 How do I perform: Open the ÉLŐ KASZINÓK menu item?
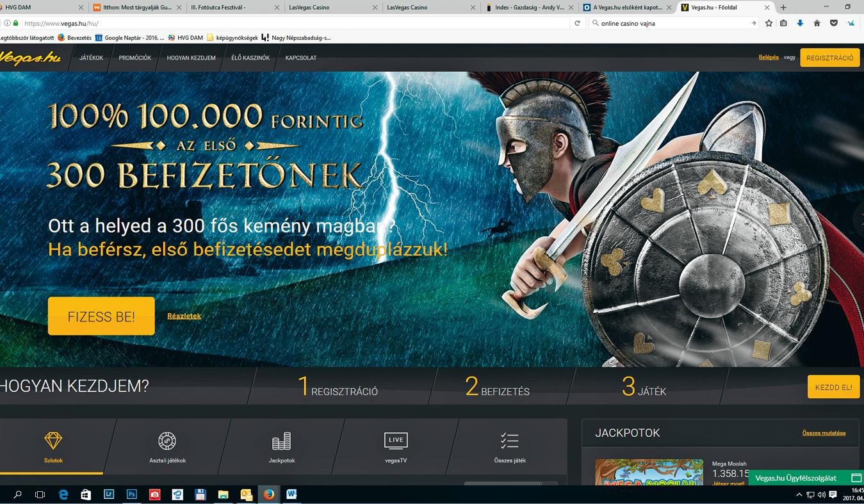pos(250,58)
